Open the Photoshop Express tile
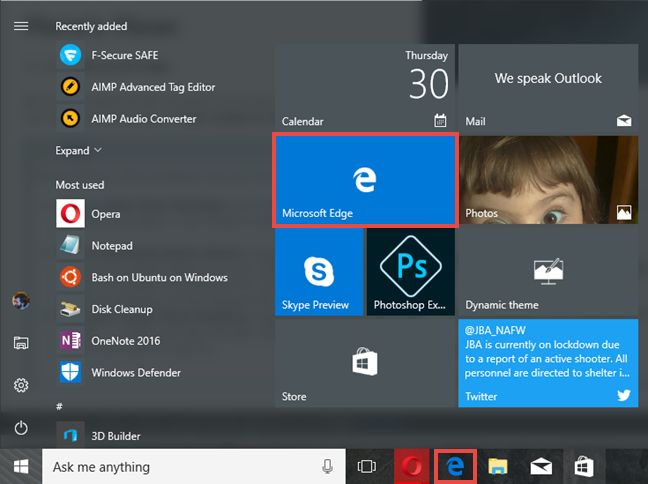 [x=411, y=272]
